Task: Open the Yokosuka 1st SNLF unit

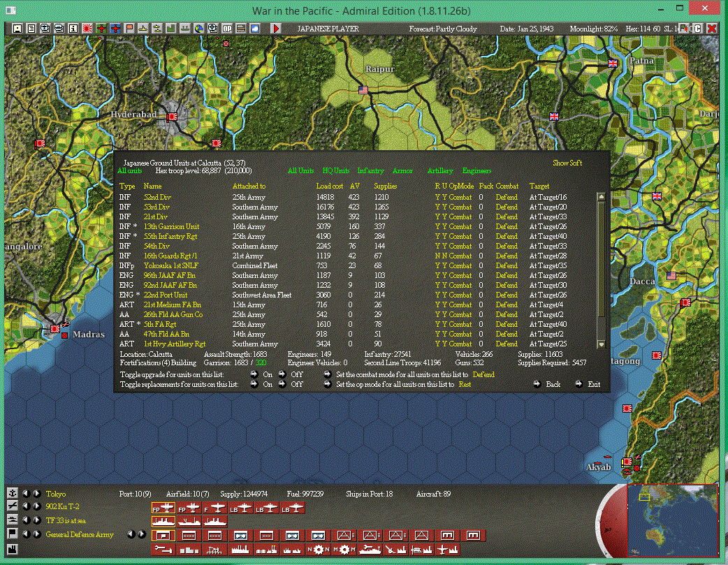Action: click(x=171, y=265)
